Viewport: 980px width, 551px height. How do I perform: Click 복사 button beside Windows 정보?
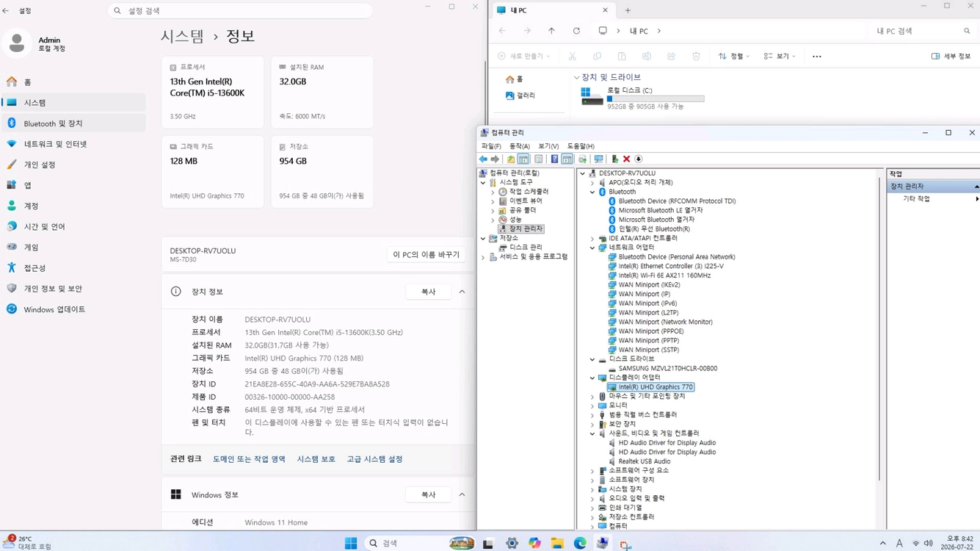(429, 494)
